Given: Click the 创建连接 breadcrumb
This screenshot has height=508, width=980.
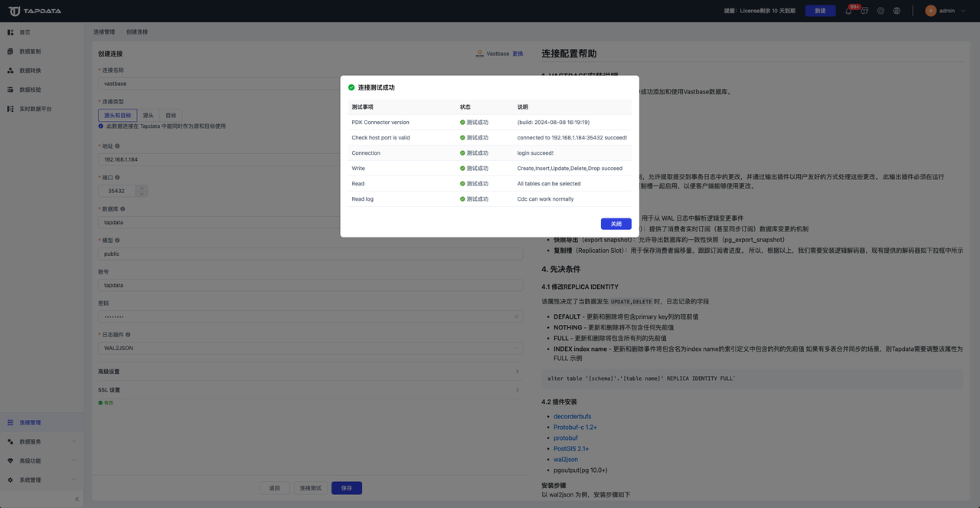Looking at the screenshot, I should point(137,32).
